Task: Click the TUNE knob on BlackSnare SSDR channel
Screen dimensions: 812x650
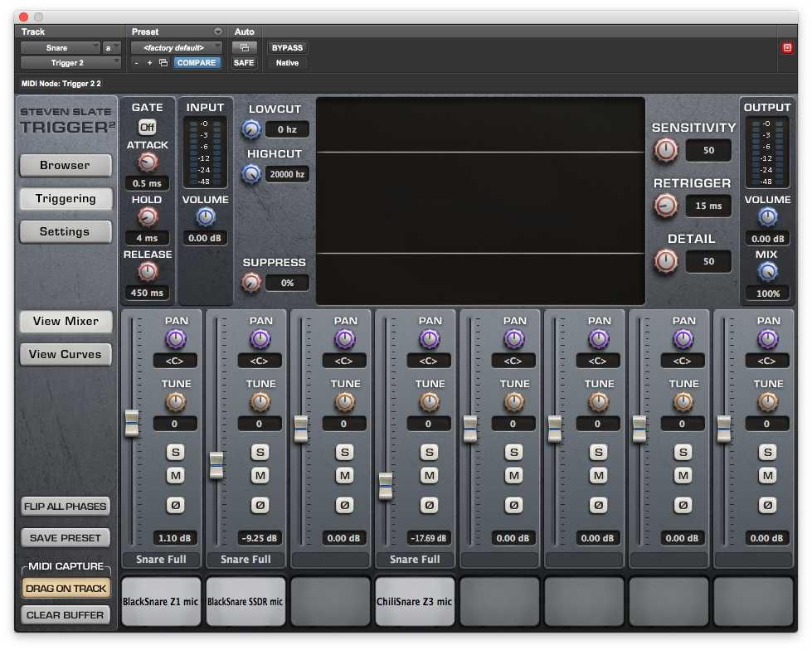Action: (260, 402)
